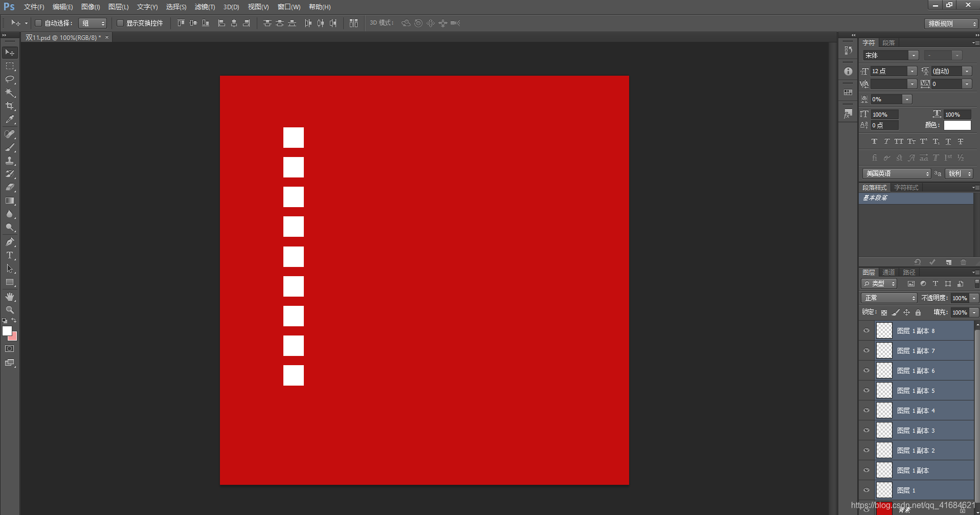Viewport: 980px width, 515px height.
Task: Lock transparent pixels button in Layers
Action: pos(884,312)
